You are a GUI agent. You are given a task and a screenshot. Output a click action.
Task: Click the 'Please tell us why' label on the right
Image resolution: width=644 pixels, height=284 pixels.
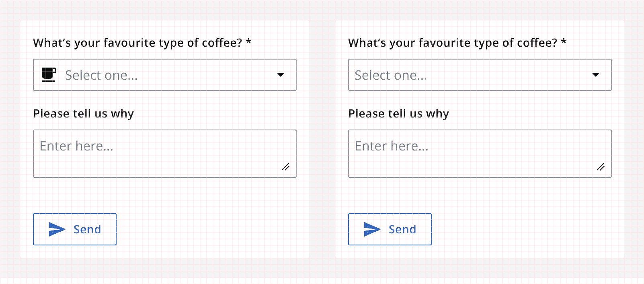click(x=398, y=113)
